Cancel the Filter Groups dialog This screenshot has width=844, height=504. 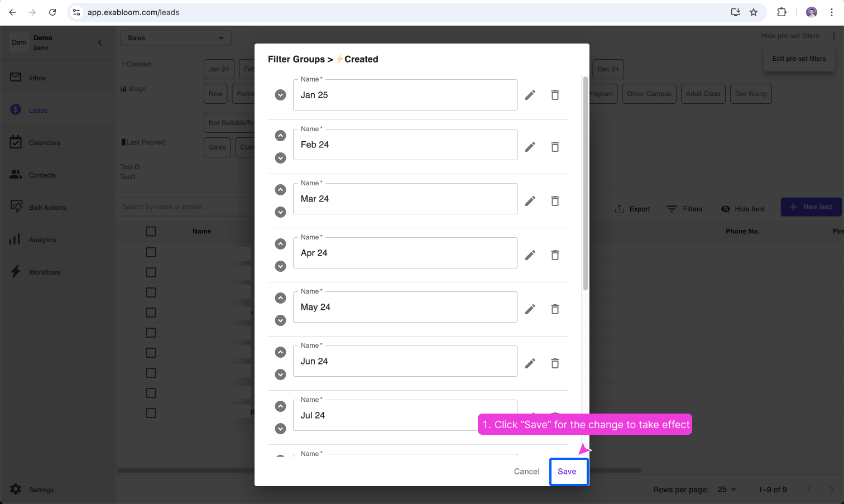(526, 472)
